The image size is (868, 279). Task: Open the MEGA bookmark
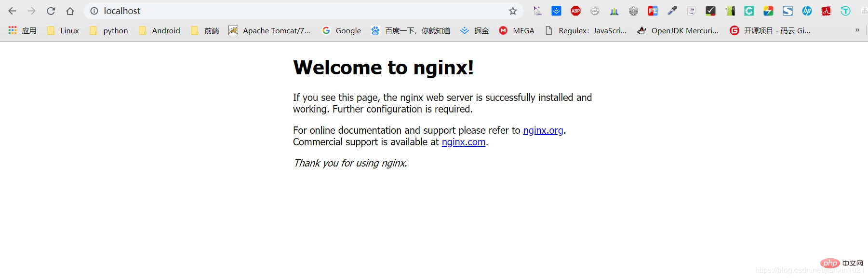click(517, 30)
